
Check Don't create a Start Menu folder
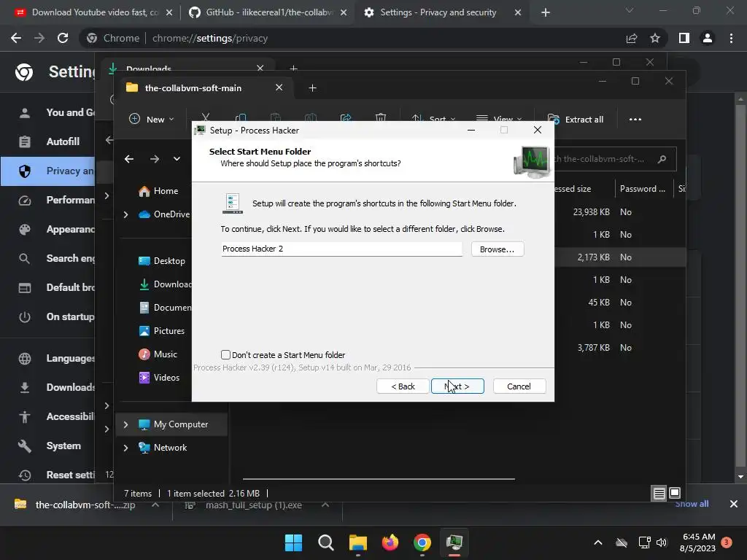click(x=226, y=355)
